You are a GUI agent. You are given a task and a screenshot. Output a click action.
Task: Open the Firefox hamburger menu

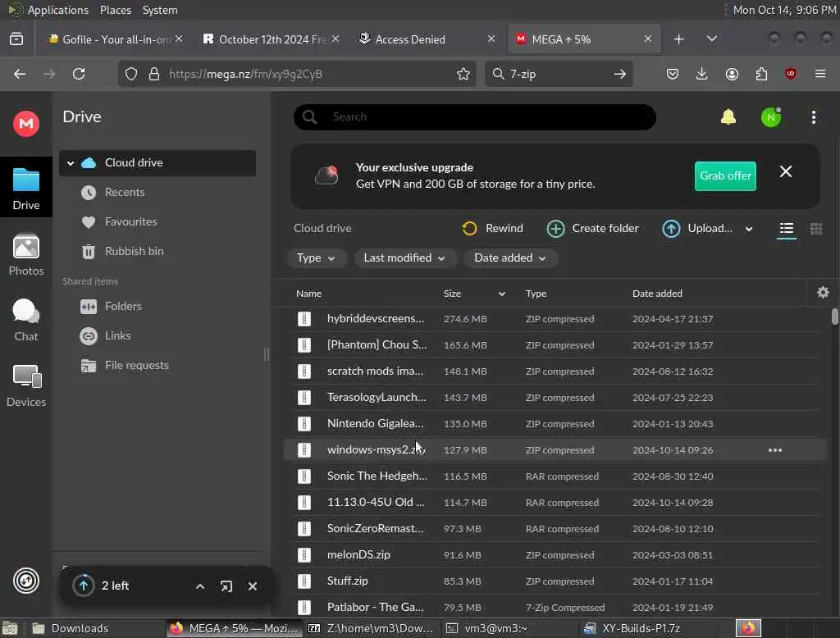[819, 74]
